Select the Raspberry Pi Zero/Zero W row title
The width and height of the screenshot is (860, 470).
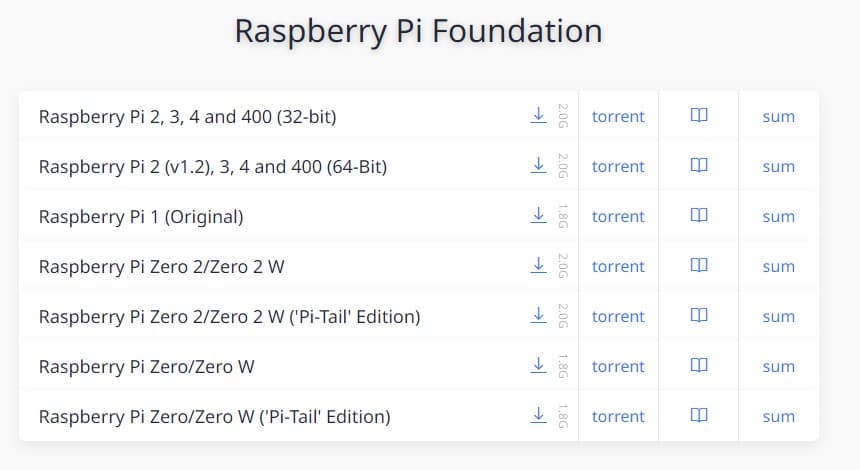point(146,366)
